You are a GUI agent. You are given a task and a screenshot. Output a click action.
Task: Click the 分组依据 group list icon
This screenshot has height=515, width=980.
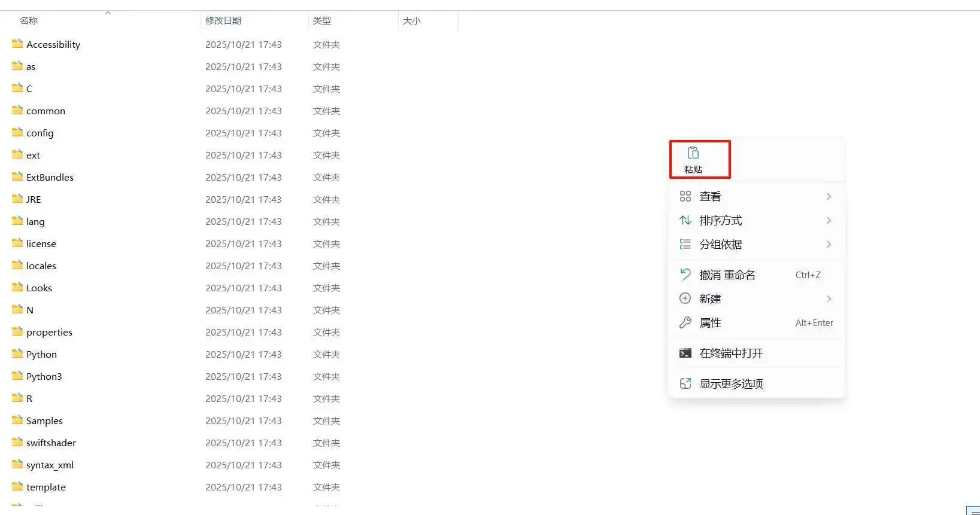click(x=685, y=245)
